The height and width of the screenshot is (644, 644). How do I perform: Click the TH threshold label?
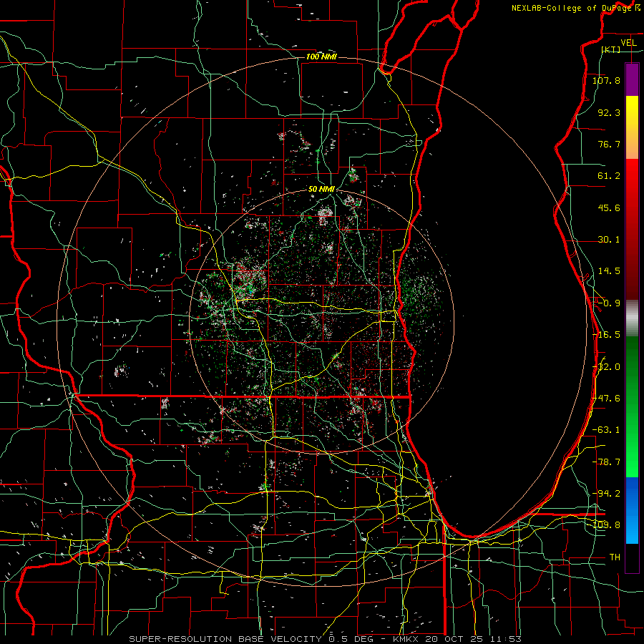[615, 557]
